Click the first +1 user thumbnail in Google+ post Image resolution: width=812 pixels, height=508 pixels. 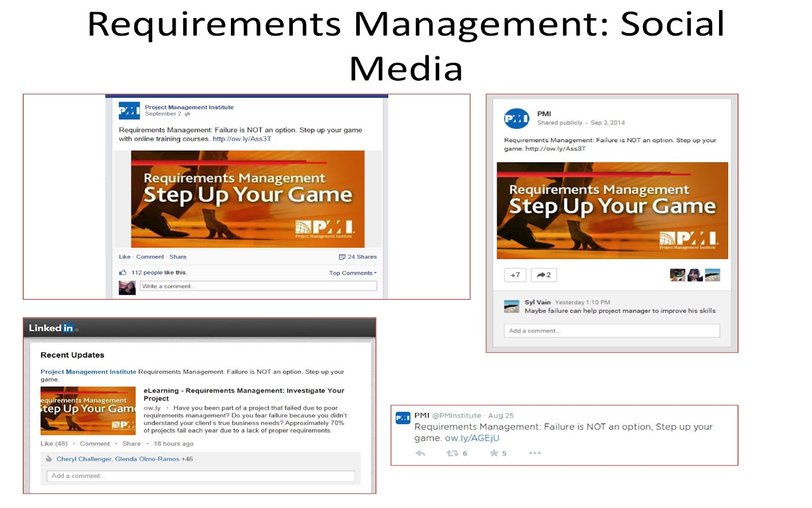click(x=678, y=275)
